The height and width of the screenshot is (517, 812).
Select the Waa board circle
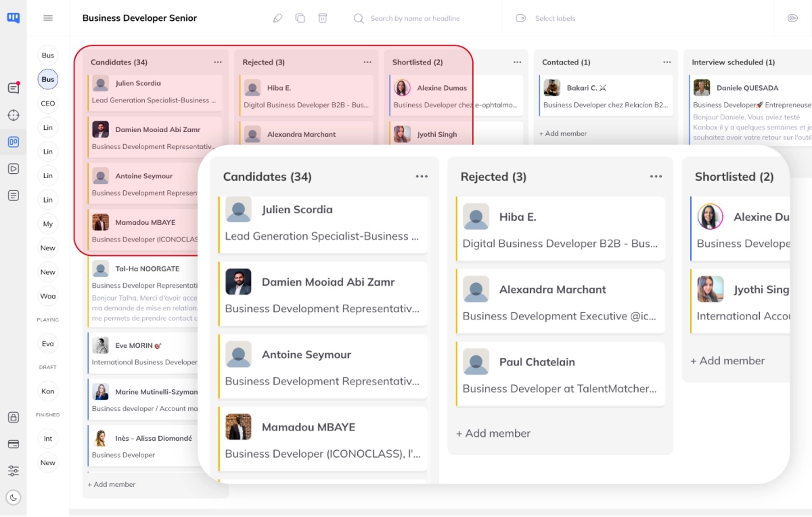[48, 296]
